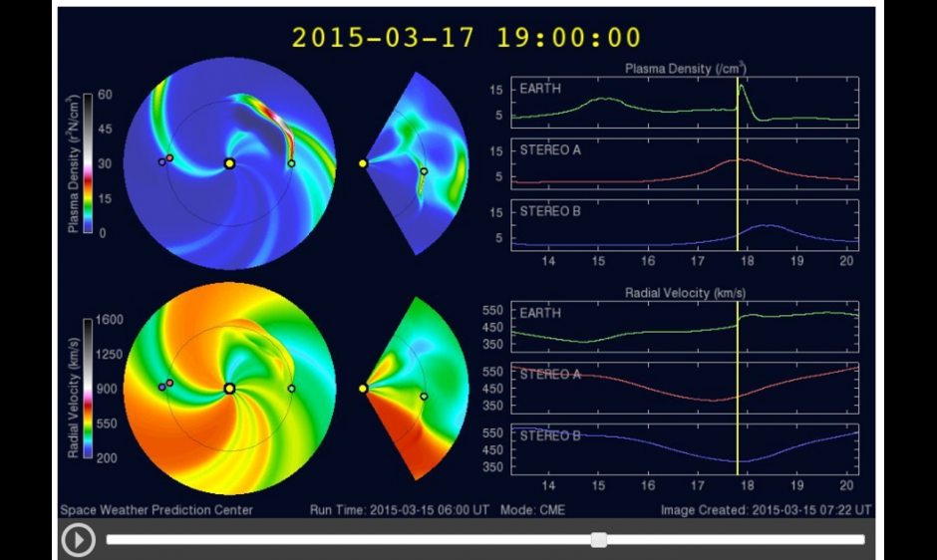Click yellow time line in EARTH density plot
This screenshot has height=560, width=937.
point(738,100)
